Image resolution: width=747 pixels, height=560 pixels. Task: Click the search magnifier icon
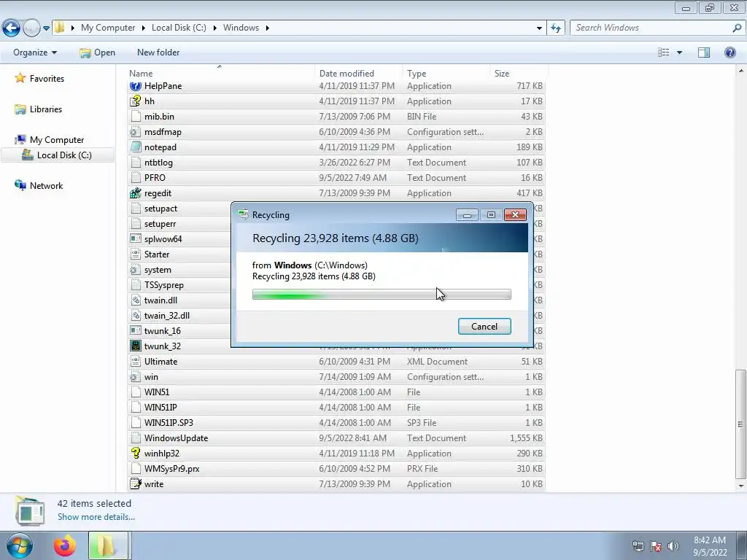click(x=737, y=28)
